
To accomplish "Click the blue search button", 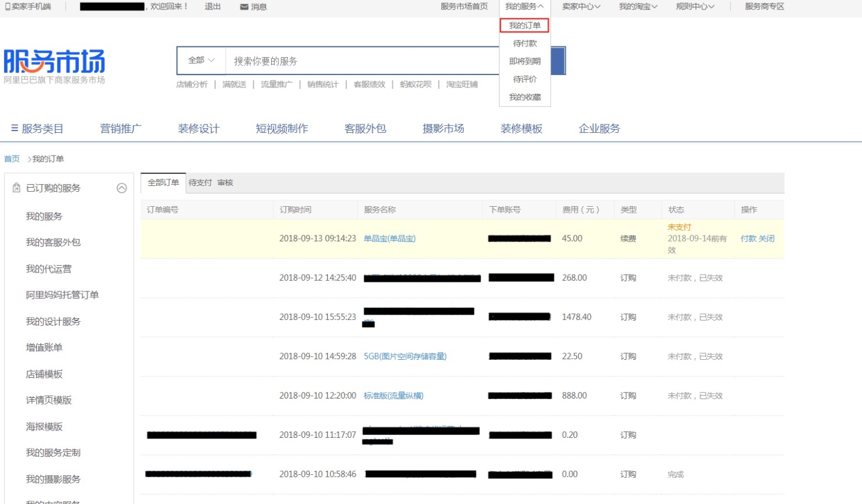I will (558, 61).
